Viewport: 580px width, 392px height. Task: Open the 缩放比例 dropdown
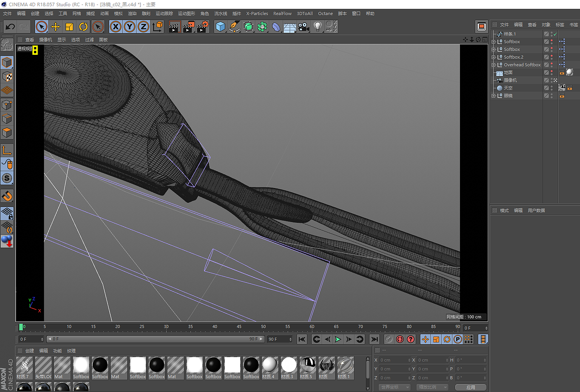[x=433, y=387]
